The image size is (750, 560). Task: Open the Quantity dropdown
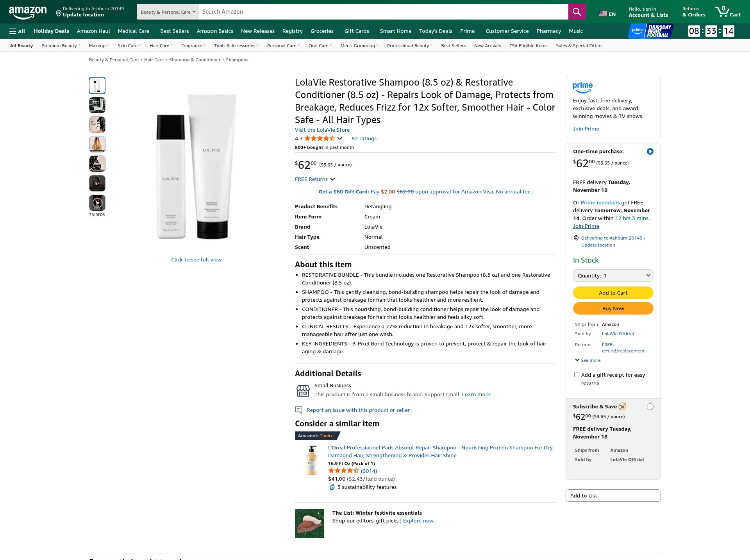coord(613,276)
